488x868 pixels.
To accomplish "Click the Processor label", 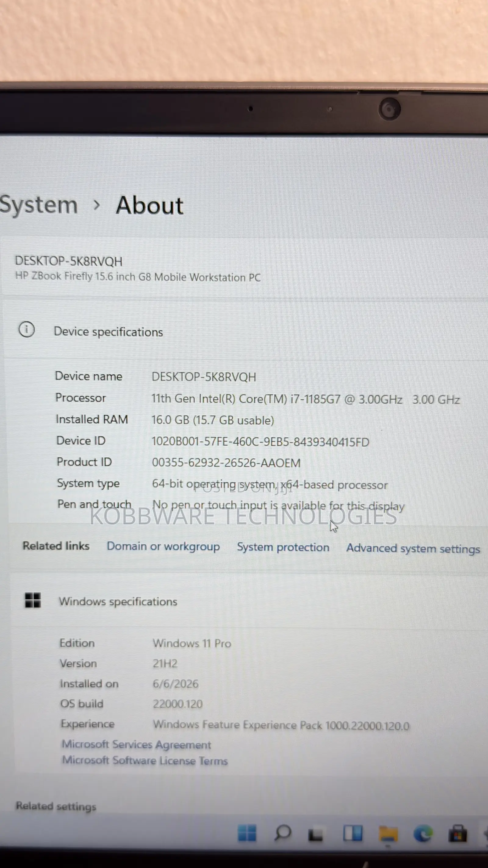I will point(81,398).
